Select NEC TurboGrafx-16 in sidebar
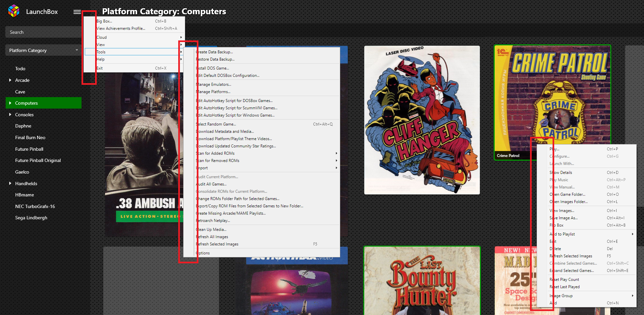644x315 pixels. click(35, 206)
